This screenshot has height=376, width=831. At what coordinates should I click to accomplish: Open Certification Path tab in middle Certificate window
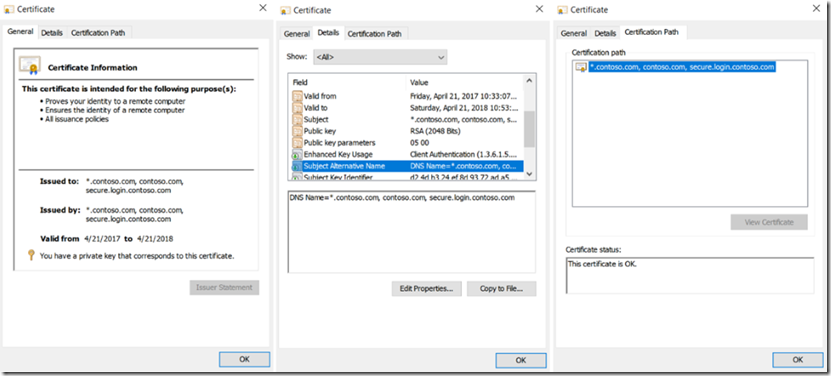pyautogui.click(x=375, y=34)
